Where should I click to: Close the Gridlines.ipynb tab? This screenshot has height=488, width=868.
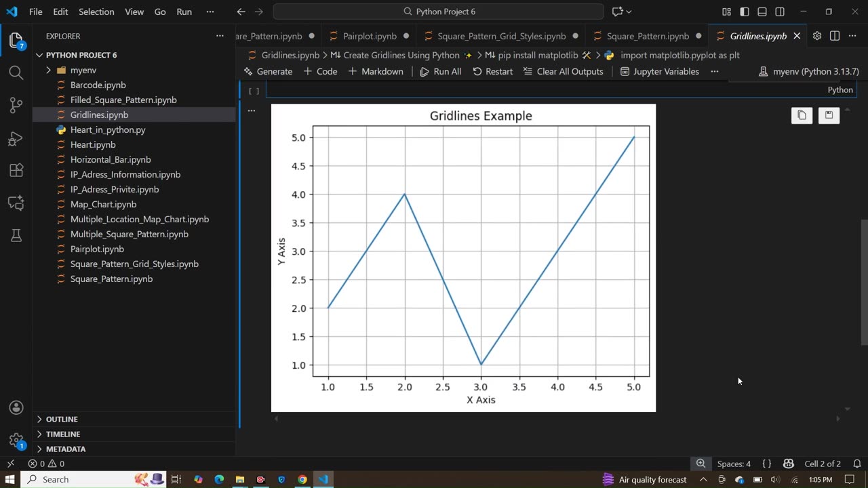click(x=797, y=36)
